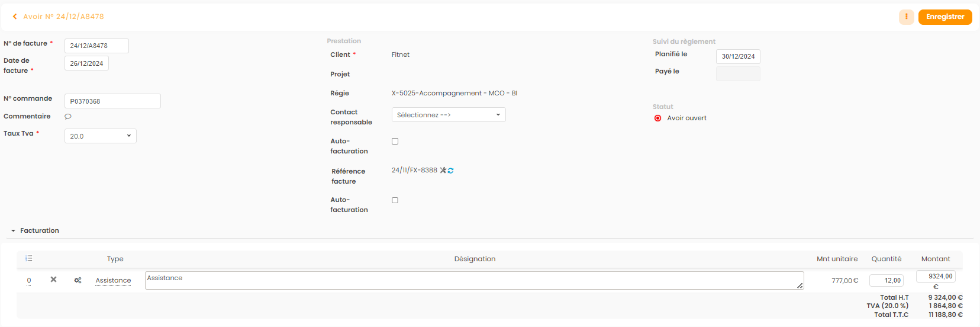Click the list icon in table header
980x327 pixels.
click(x=29, y=258)
